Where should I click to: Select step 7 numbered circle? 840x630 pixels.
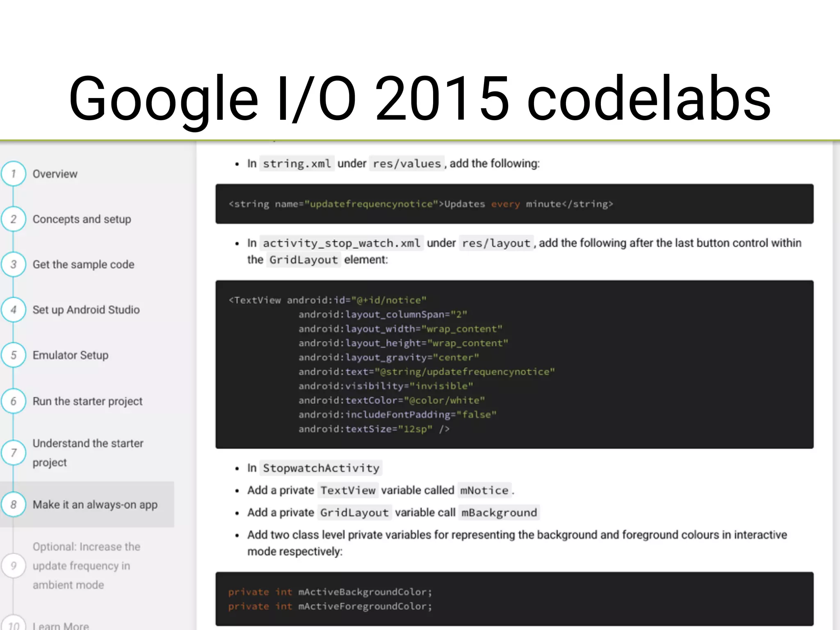point(13,453)
